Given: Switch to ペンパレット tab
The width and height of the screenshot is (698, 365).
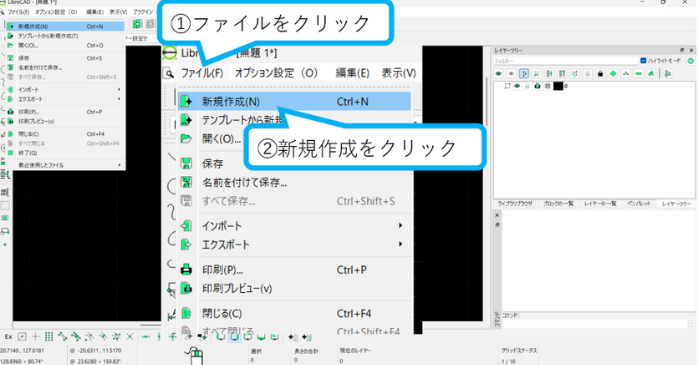Looking at the screenshot, I should [639, 203].
